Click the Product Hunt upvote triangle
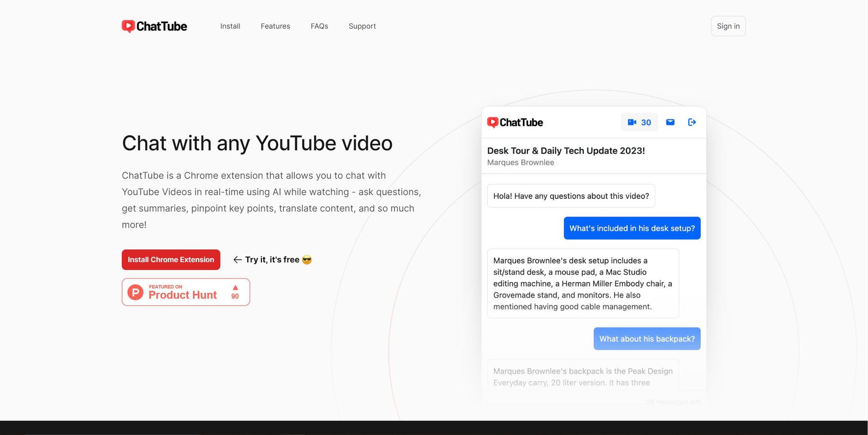This screenshot has height=435, width=868. tap(235, 288)
